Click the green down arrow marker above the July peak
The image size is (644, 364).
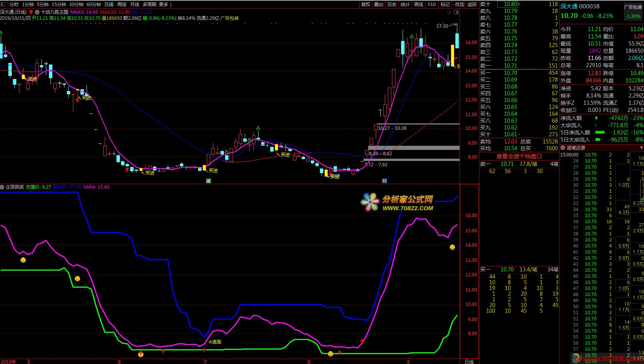[x=258, y=128]
